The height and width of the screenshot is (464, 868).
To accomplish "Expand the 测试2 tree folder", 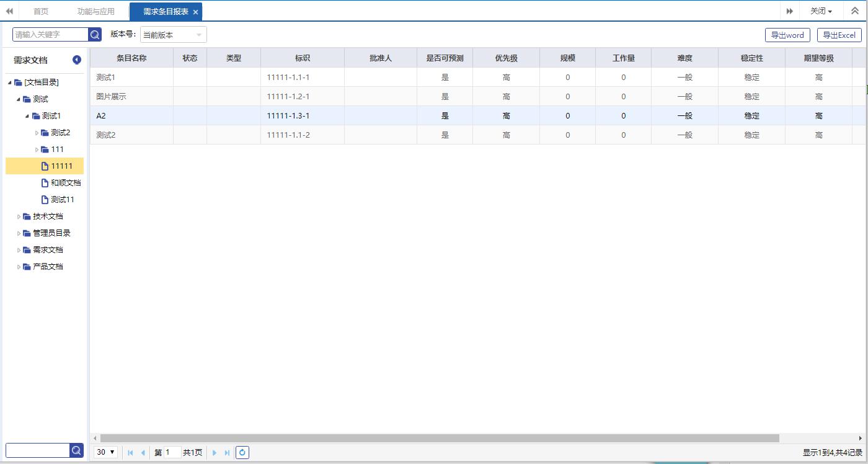I will point(37,133).
